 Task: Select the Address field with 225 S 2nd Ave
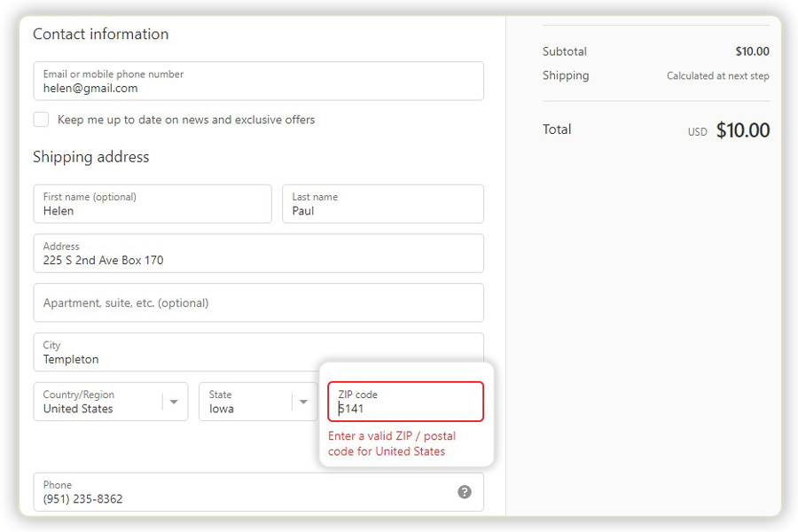point(259,253)
